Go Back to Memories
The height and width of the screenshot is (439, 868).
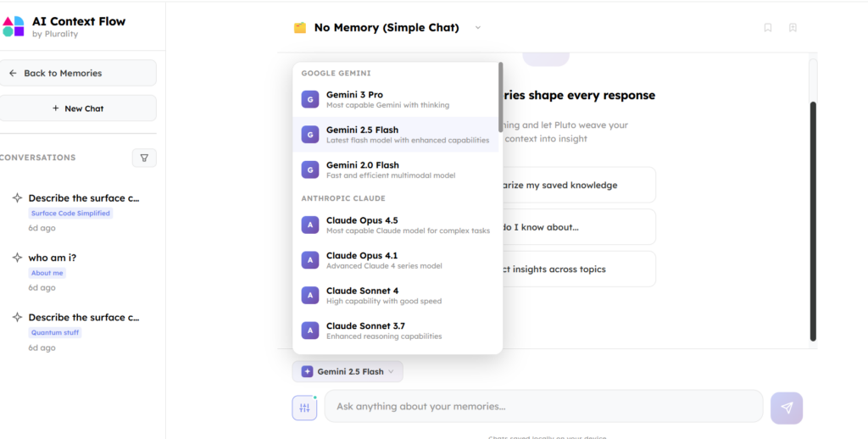78,73
